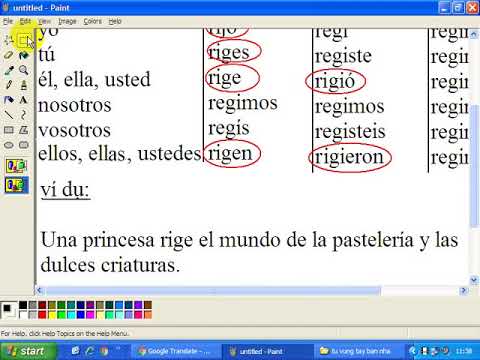Choose the bright green palette color

coord(61,314)
